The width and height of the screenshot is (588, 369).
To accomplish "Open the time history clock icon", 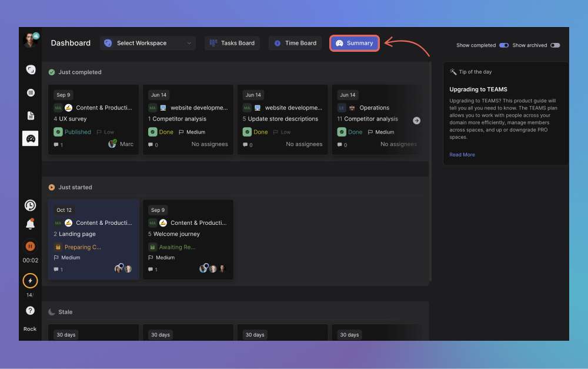I will 31,205.
